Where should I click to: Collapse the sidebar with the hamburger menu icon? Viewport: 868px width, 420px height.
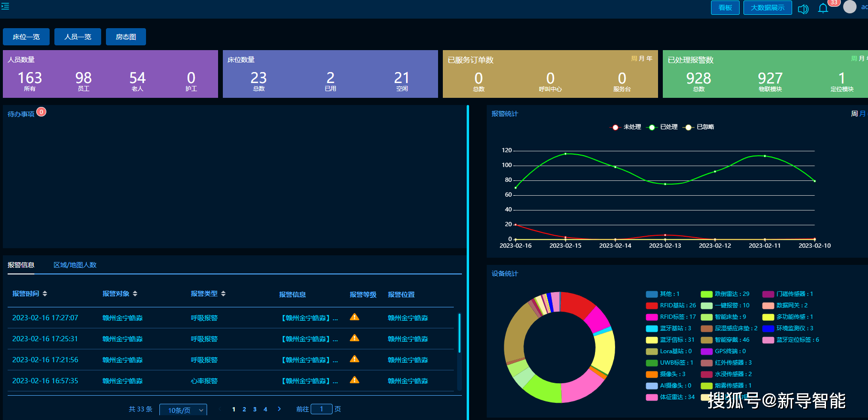5,6
